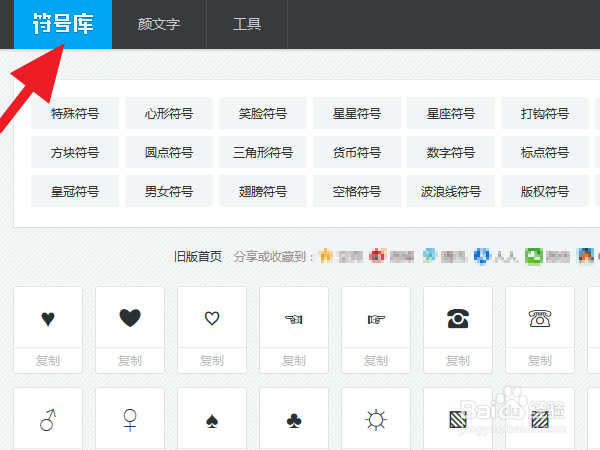Click the left-hatched square symbol

tap(458, 420)
